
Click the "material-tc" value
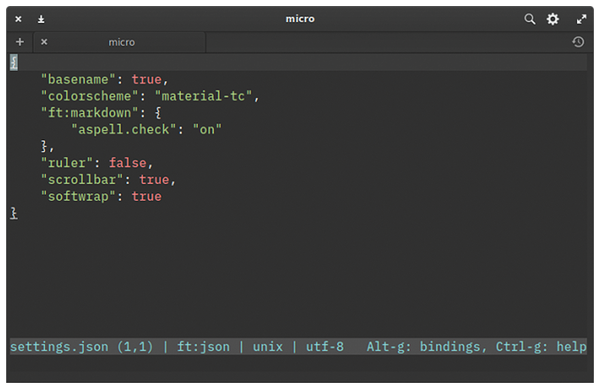click(203, 96)
